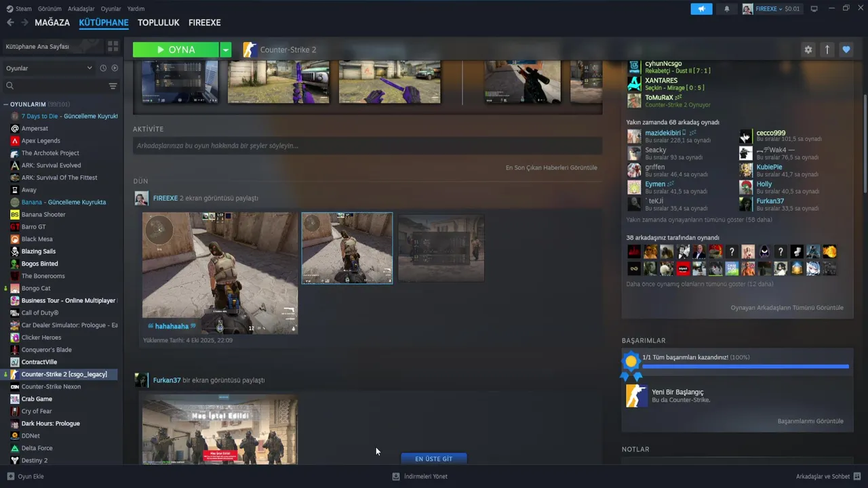The image size is (868, 488).
Task: Toggle ready-to-play filter icon
Action: click(x=115, y=68)
